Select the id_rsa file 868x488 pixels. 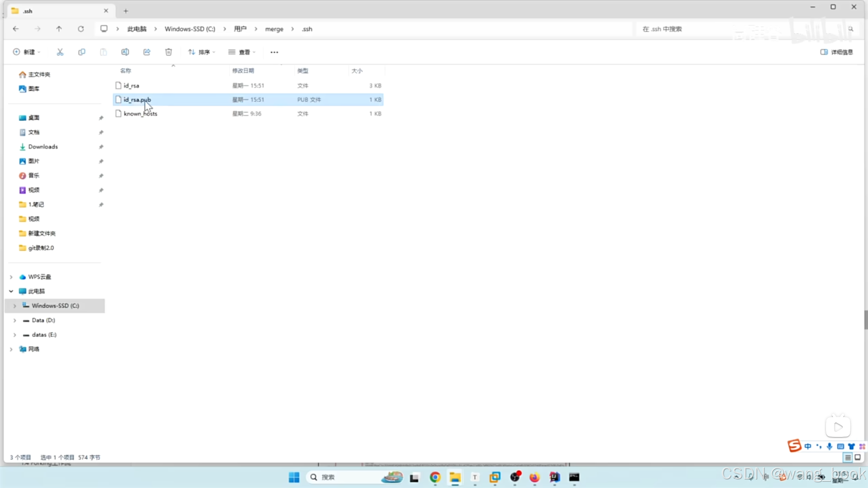(x=248, y=85)
